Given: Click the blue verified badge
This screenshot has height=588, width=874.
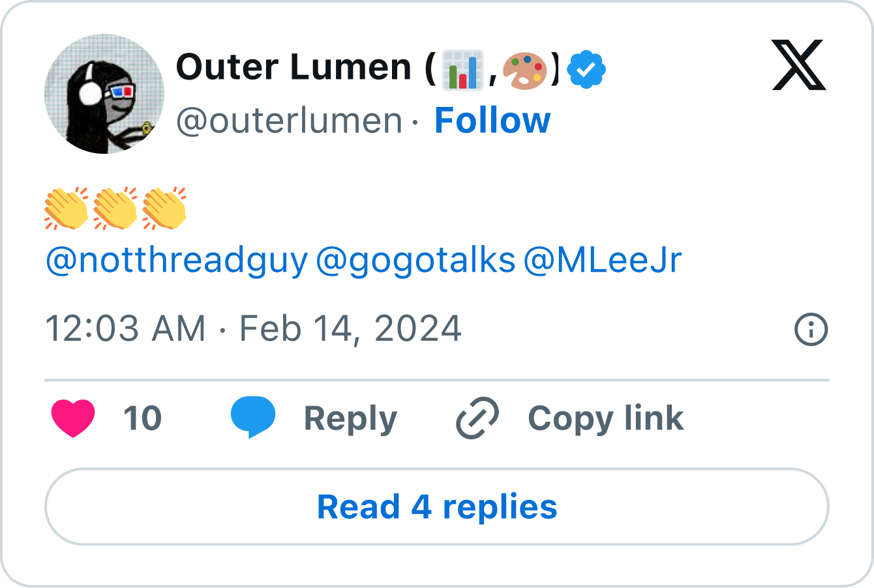Looking at the screenshot, I should 587,69.
